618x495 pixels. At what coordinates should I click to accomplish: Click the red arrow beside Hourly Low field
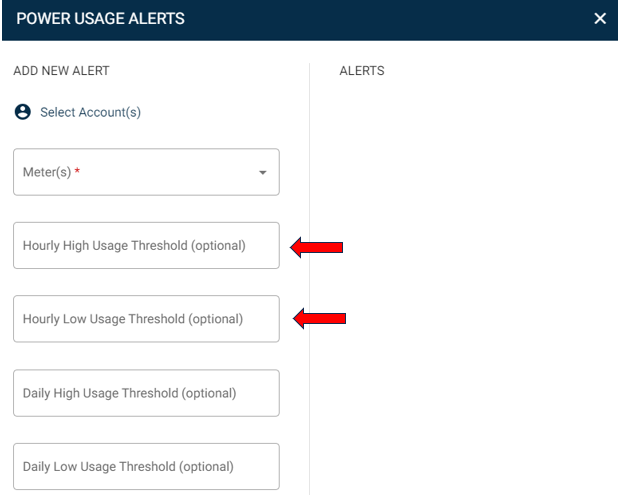point(319,319)
